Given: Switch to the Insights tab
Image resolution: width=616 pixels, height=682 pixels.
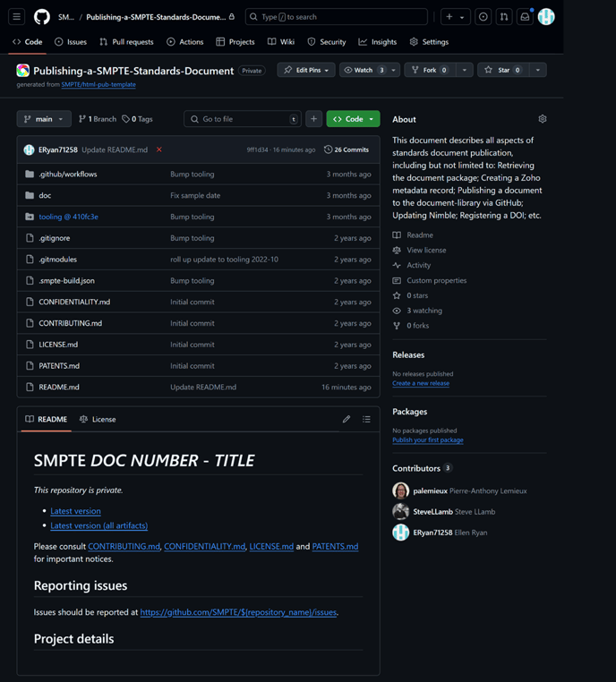Looking at the screenshot, I should tap(377, 42).
